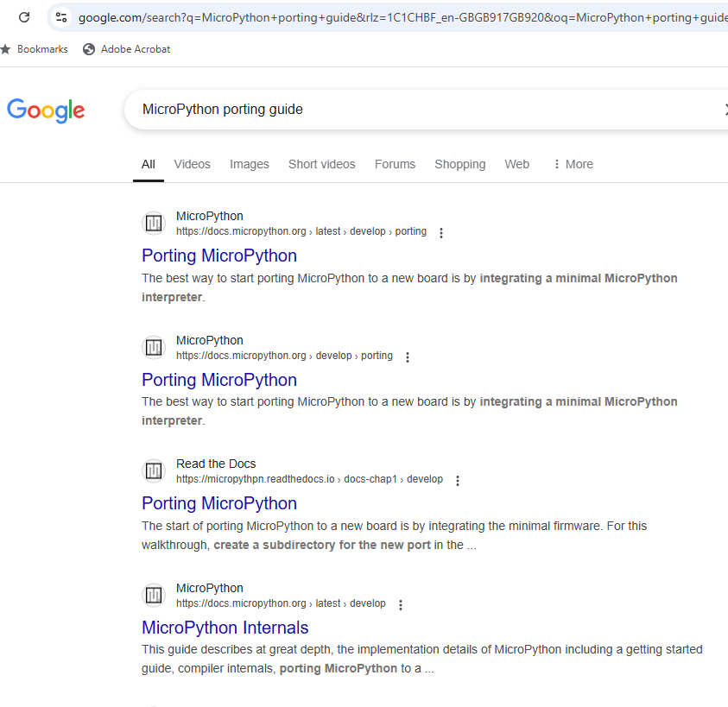Image resolution: width=728 pixels, height=707 pixels.
Task: Select the All results tab
Action: point(149,164)
